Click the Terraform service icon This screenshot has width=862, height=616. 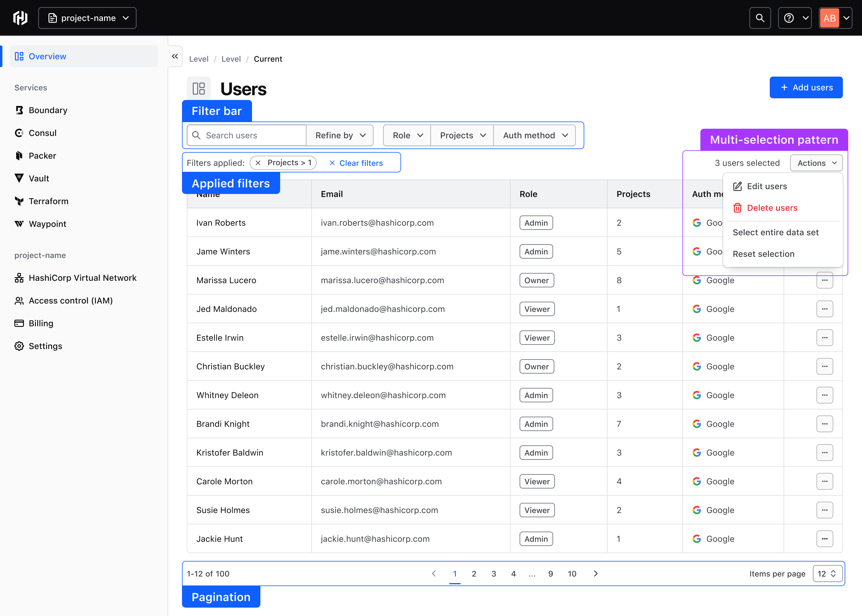coord(19,201)
